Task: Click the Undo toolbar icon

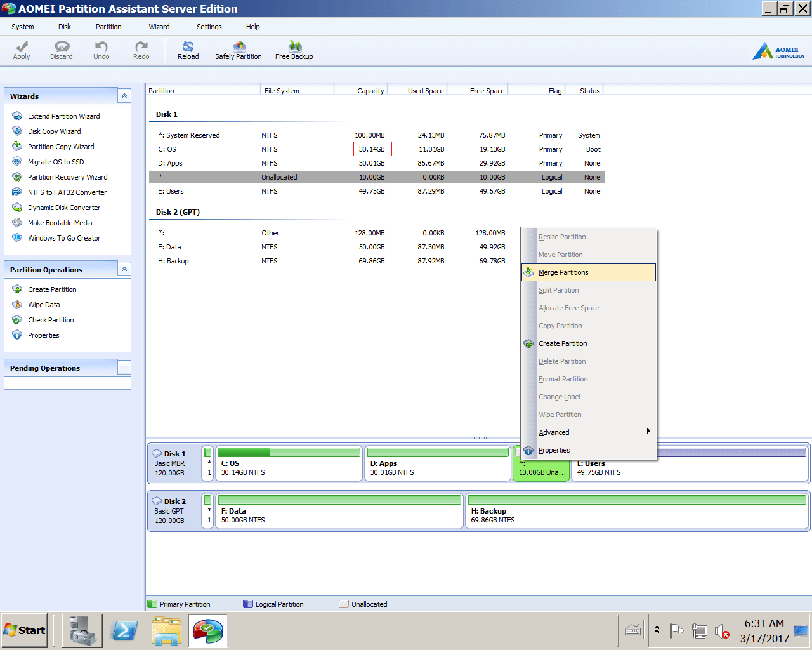Action: coord(101,50)
